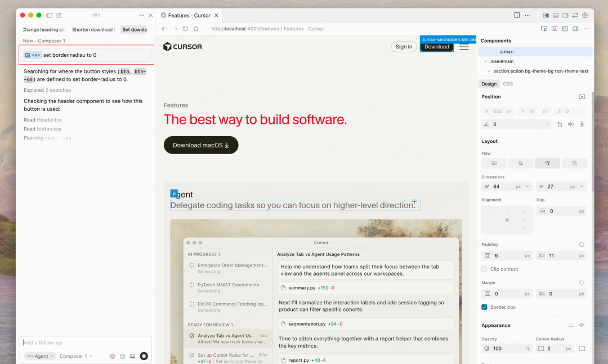Flip element vertically icon
Viewport: 608px width, 364px height.
(582, 124)
